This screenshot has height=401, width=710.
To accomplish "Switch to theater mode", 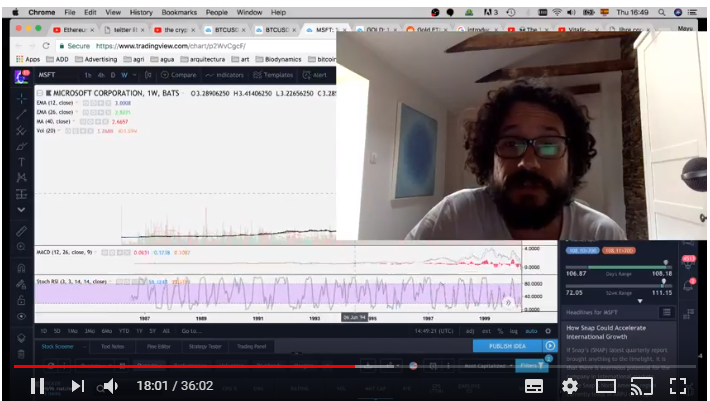I will pos(605,386).
